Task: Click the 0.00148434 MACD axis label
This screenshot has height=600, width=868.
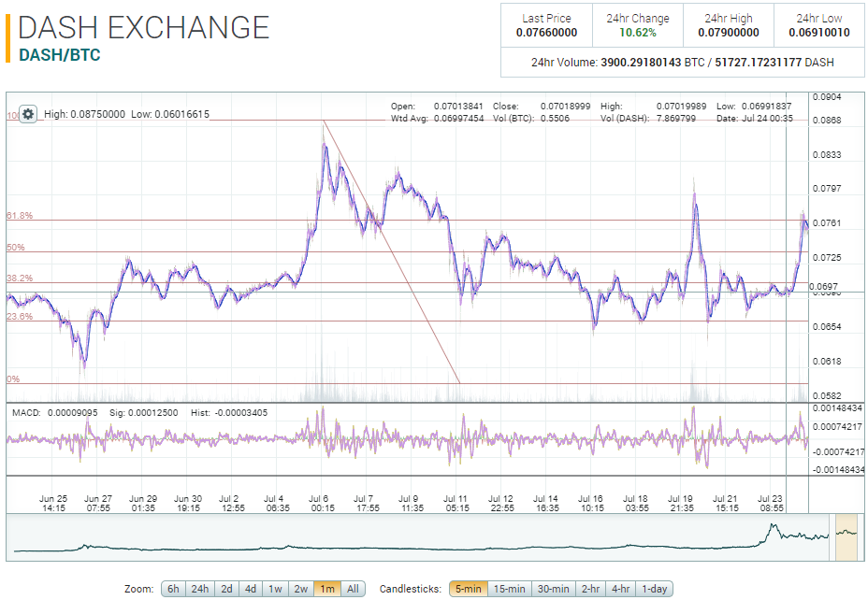Action: coord(837,408)
